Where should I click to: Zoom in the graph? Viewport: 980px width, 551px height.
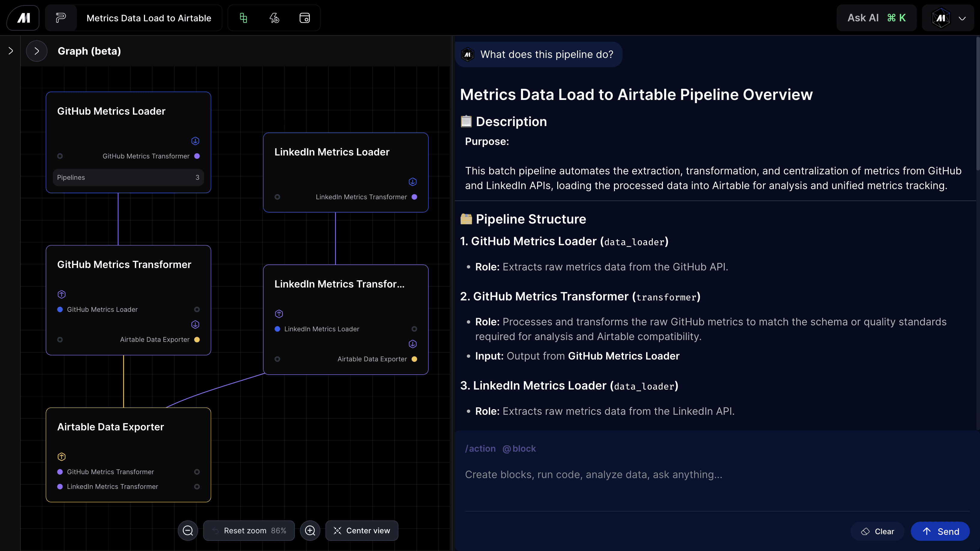coord(310,531)
